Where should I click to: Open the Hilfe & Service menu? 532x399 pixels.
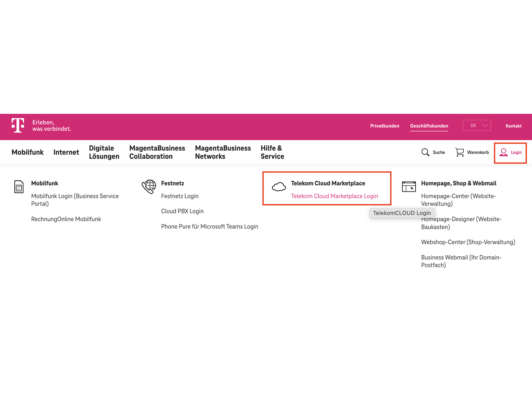coord(272,152)
